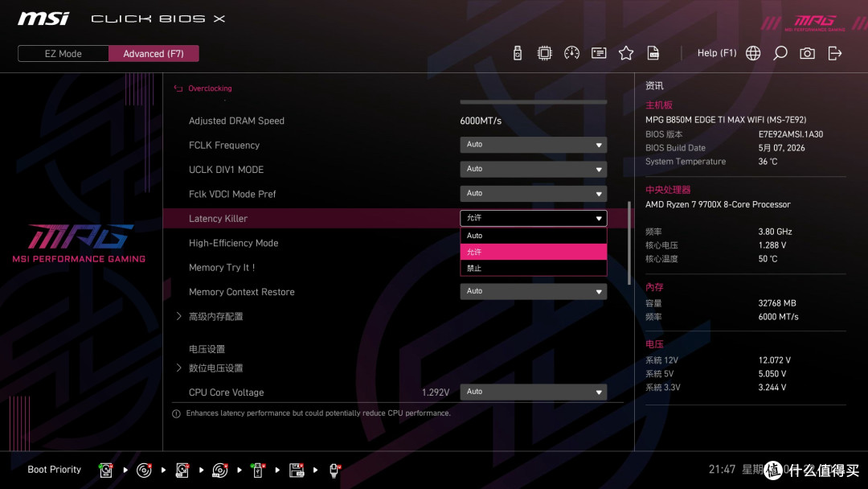Screen dimensions: 868x489
Task: Click the BIOS version E7E92AMSI.1A30
Action: pos(791,134)
